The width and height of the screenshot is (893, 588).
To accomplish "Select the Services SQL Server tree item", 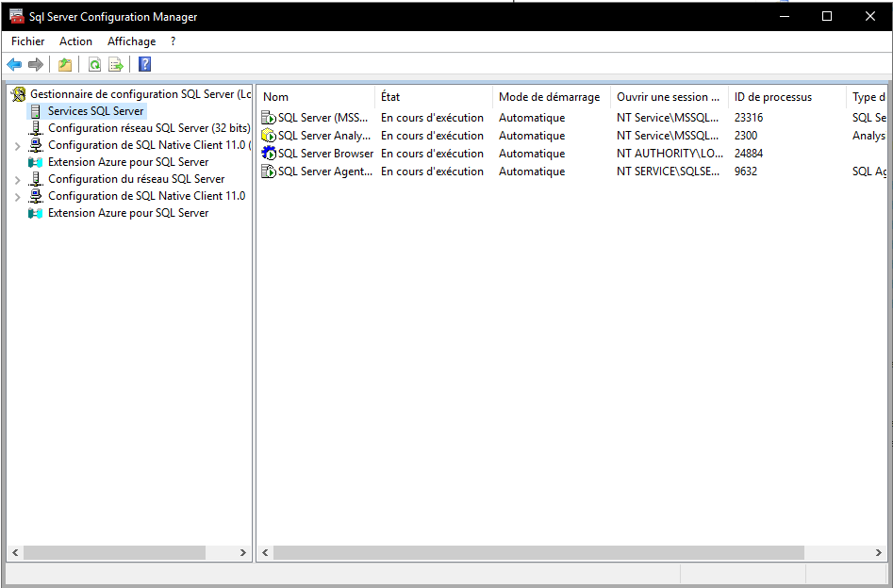I will (x=95, y=110).
